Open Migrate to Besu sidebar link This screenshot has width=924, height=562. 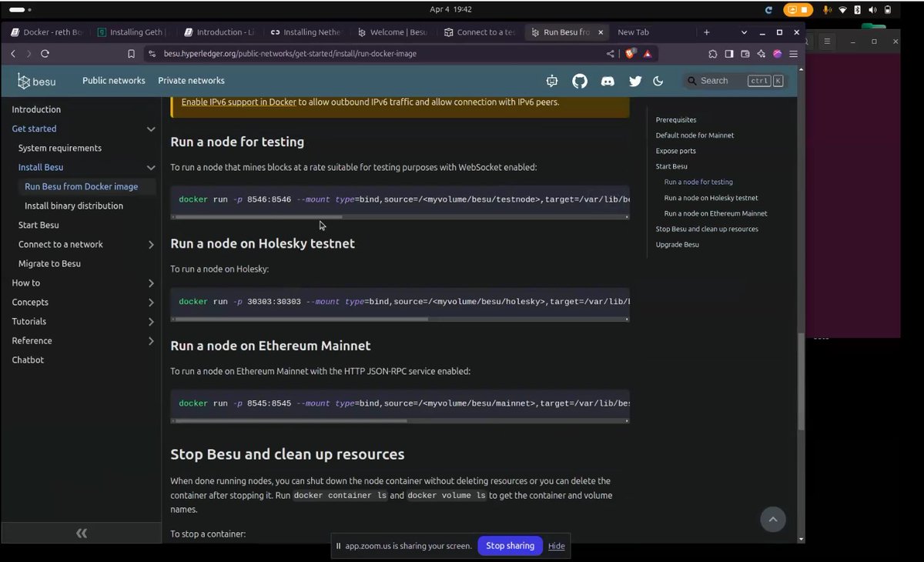49,264
